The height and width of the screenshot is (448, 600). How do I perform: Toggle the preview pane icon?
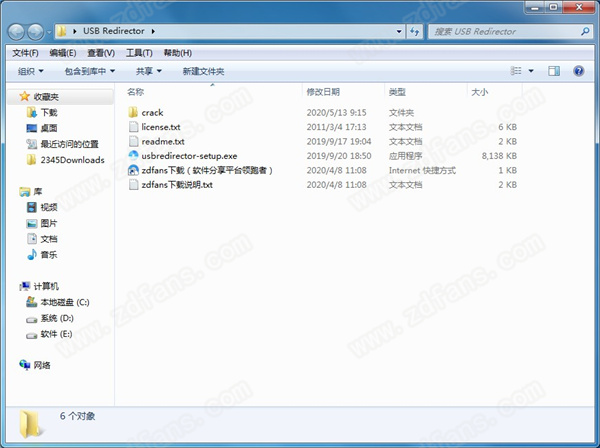click(x=554, y=71)
